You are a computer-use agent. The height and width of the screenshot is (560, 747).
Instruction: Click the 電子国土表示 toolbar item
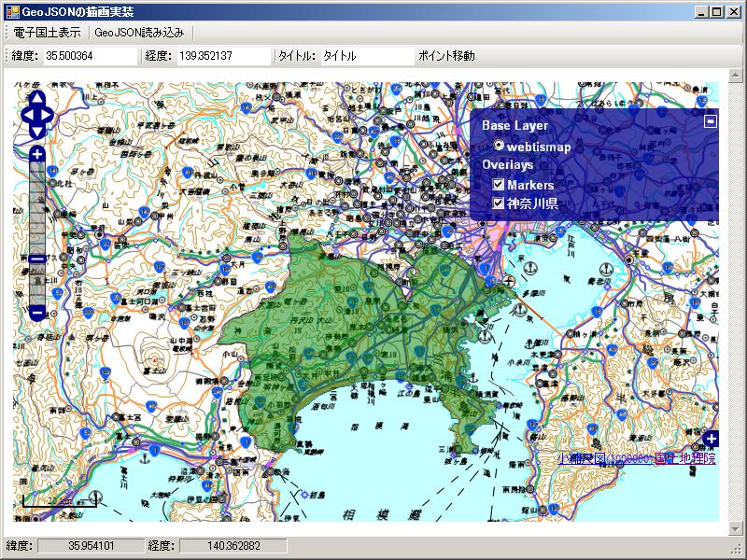pyautogui.click(x=47, y=33)
